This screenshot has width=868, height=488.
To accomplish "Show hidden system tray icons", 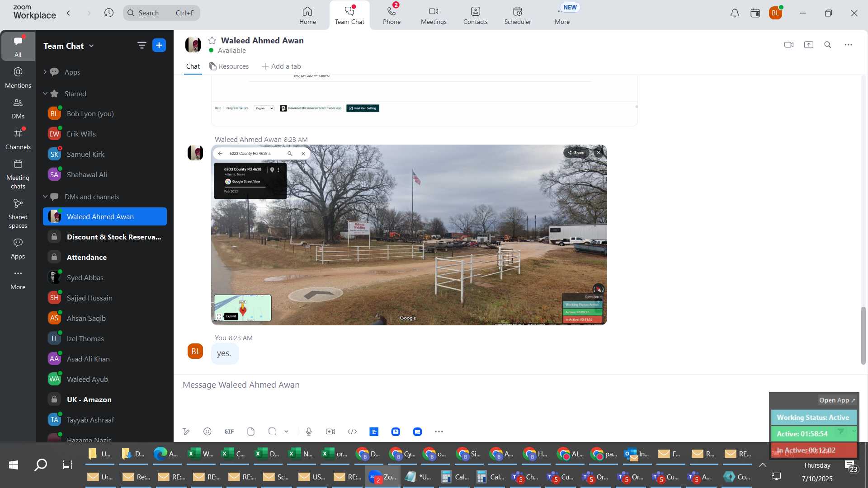I will 763,465.
